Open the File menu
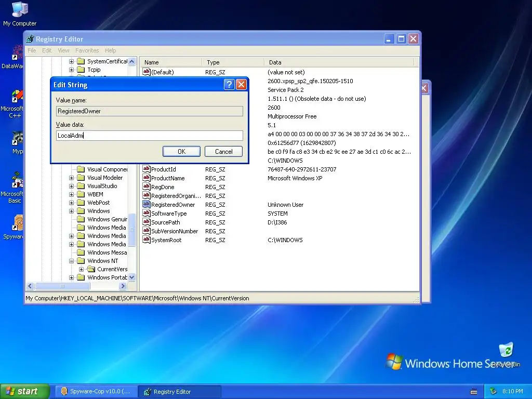The height and width of the screenshot is (399, 532). pos(32,50)
